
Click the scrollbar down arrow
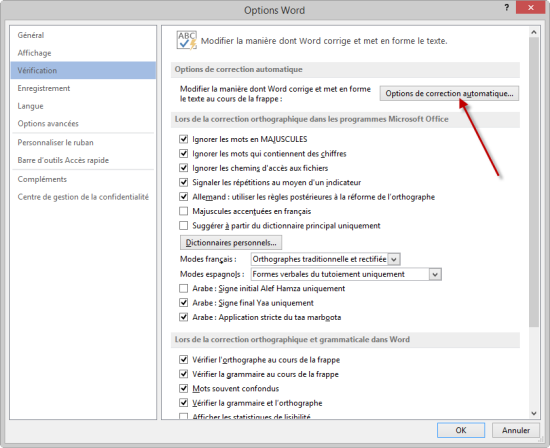pos(534,413)
